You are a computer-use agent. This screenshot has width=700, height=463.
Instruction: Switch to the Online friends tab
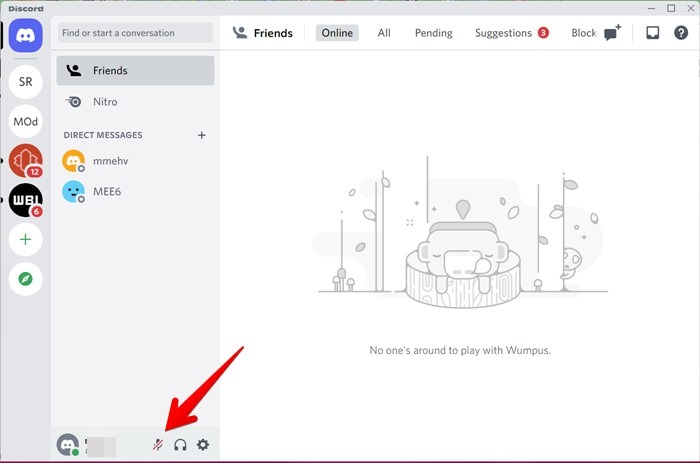[337, 33]
